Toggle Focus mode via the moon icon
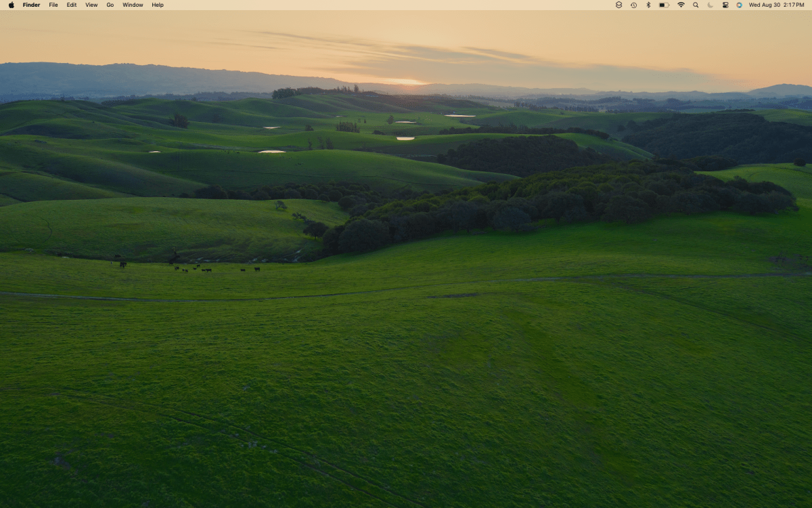 point(710,5)
